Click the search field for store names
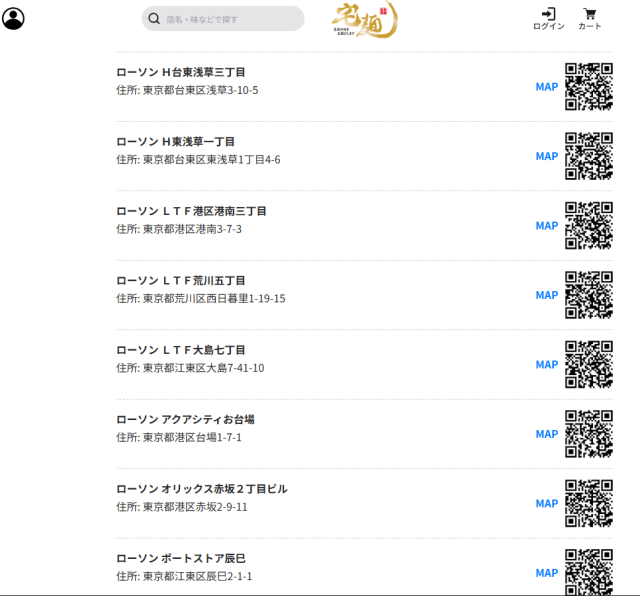 [x=232, y=18]
